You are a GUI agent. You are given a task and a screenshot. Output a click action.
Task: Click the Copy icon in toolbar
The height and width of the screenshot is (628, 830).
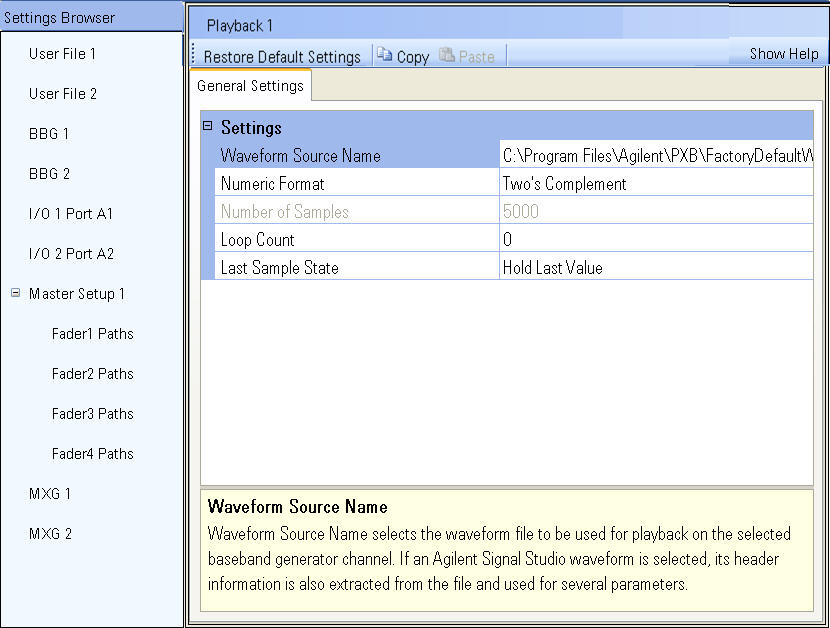coord(385,57)
